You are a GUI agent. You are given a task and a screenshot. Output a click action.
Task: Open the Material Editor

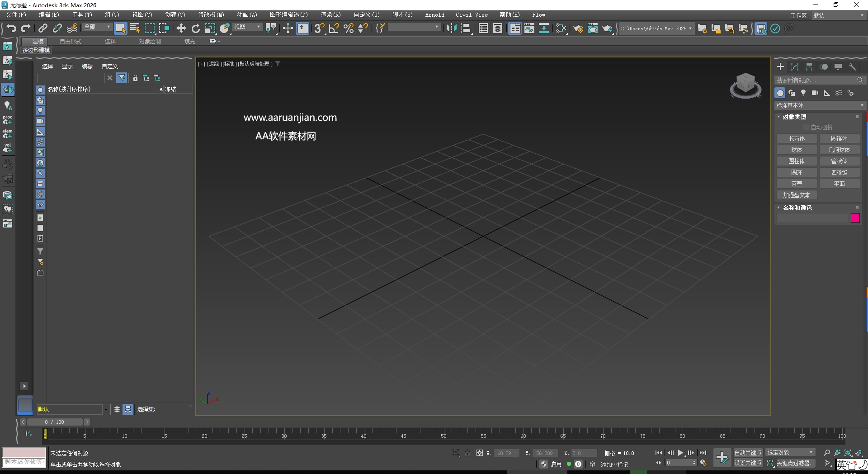(561, 28)
